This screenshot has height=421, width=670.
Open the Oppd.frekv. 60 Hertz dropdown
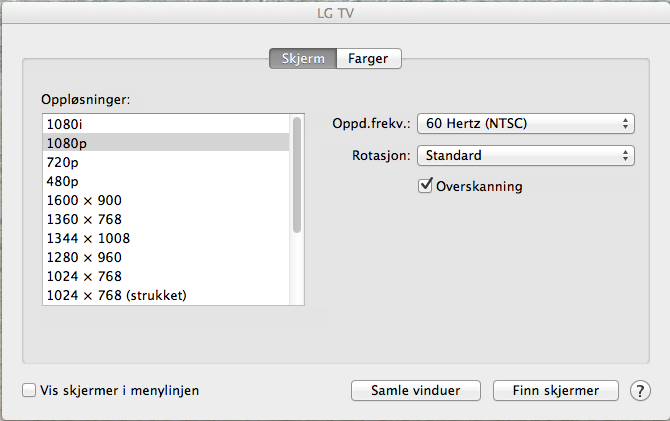(x=526, y=124)
